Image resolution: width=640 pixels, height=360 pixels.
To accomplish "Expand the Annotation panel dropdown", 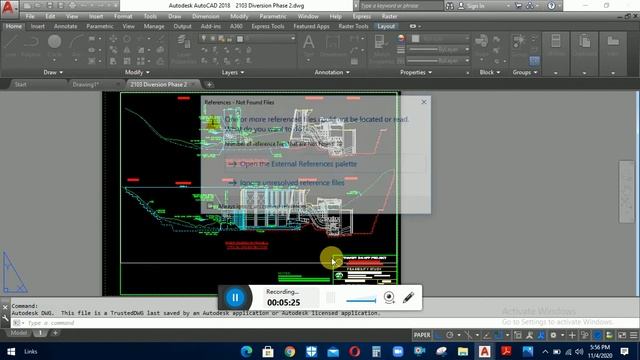I will point(332,72).
